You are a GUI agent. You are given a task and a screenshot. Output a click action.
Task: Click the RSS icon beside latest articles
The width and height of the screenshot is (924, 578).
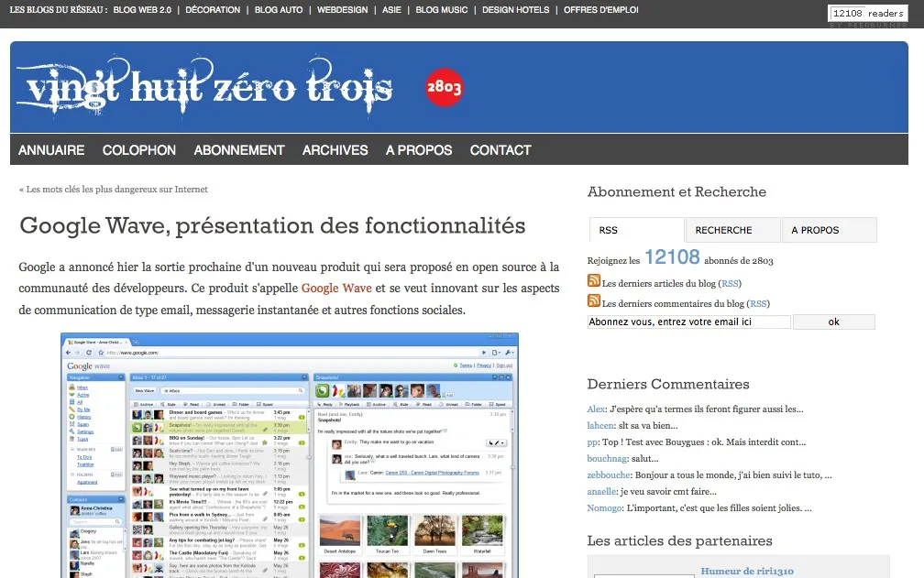[x=594, y=281]
